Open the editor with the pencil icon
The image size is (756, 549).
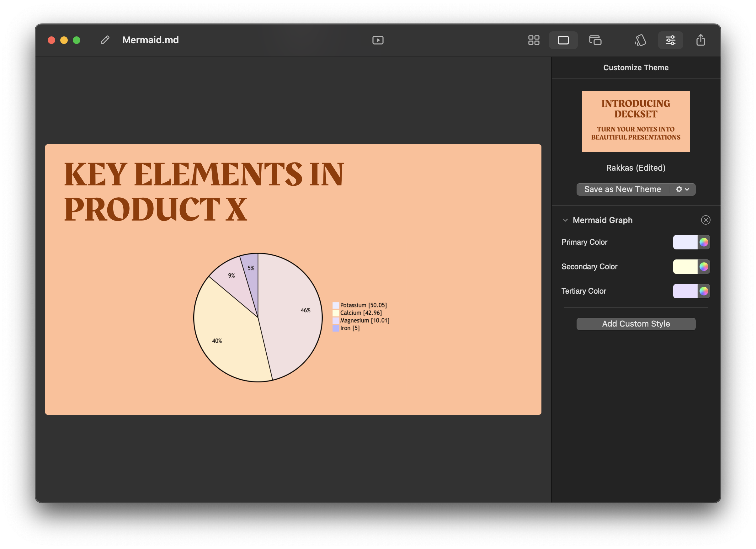point(105,40)
